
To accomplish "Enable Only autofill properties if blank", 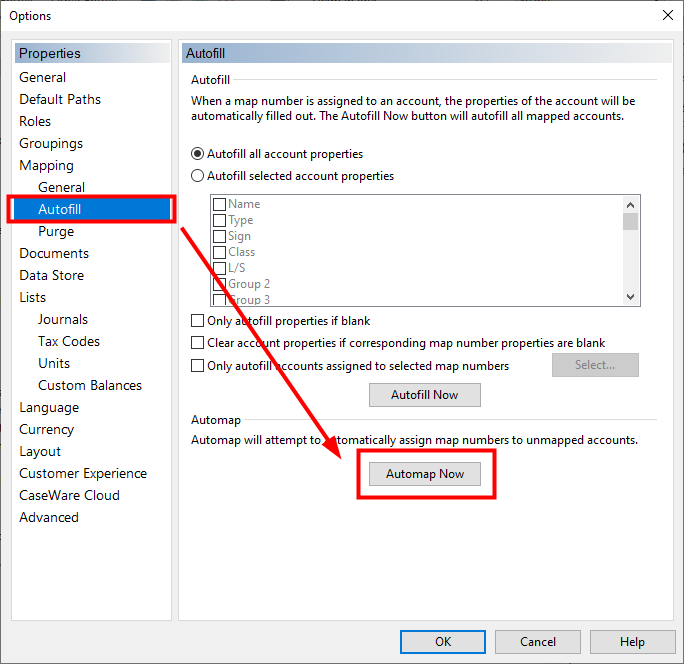I will pyautogui.click(x=198, y=321).
